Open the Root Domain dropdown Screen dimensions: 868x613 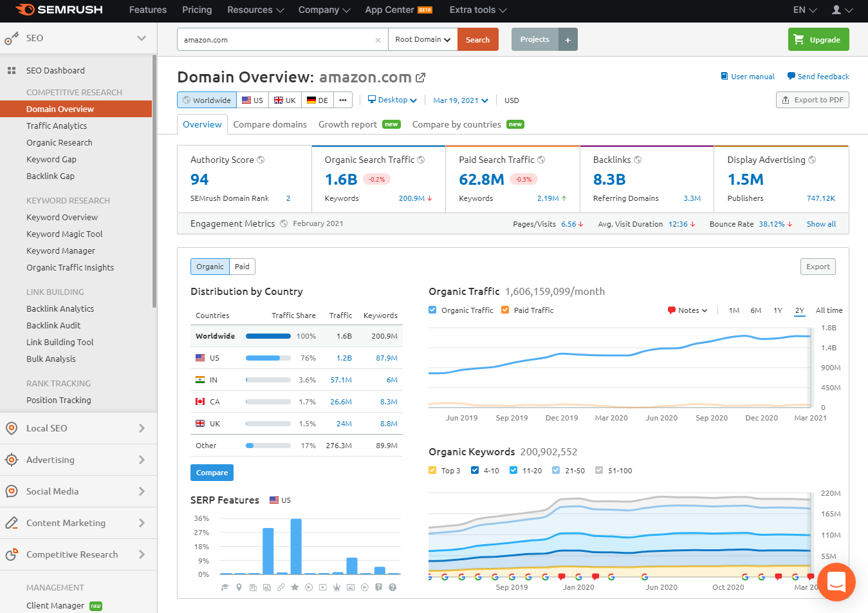pos(423,39)
